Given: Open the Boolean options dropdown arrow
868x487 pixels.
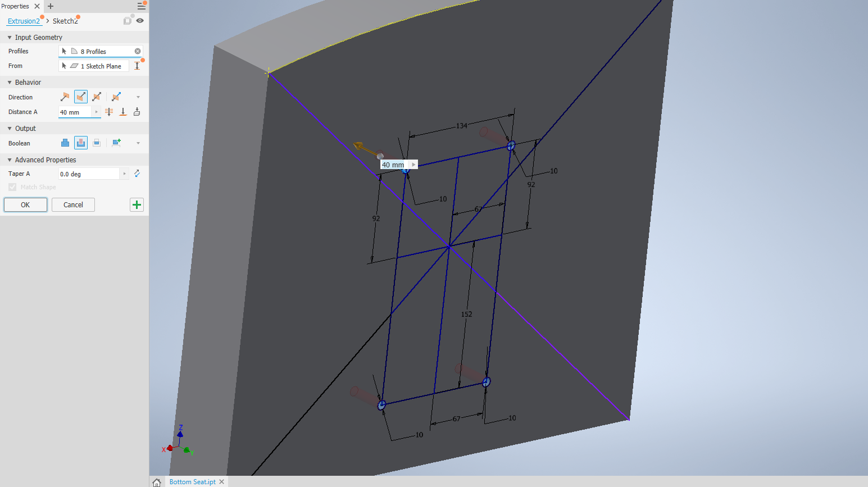Looking at the screenshot, I should click(x=138, y=143).
